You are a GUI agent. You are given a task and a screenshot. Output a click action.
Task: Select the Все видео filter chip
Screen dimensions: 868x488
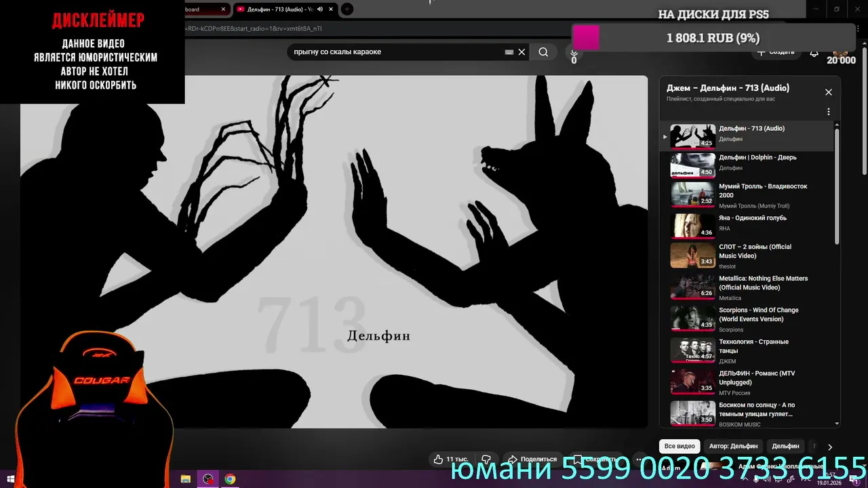click(679, 446)
